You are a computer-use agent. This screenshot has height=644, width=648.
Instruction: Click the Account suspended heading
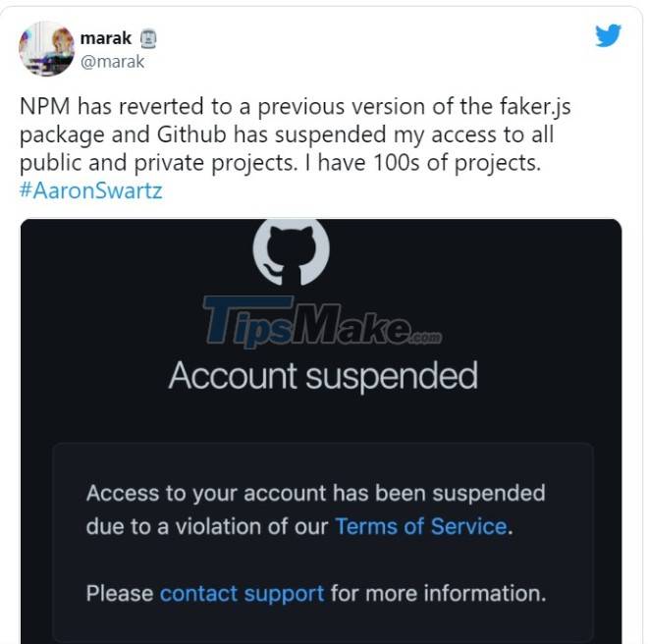pos(322,376)
